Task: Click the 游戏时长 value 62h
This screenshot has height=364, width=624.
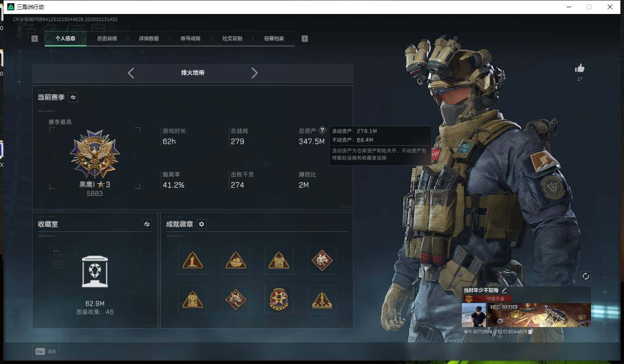Action: point(169,142)
